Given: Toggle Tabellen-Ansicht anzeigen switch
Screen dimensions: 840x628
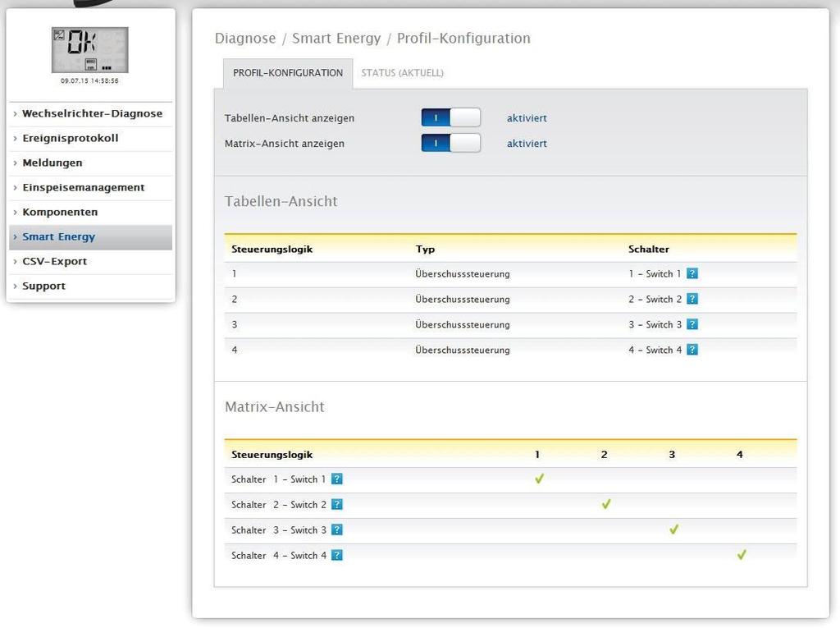Looking at the screenshot, I should pos(450,117).
